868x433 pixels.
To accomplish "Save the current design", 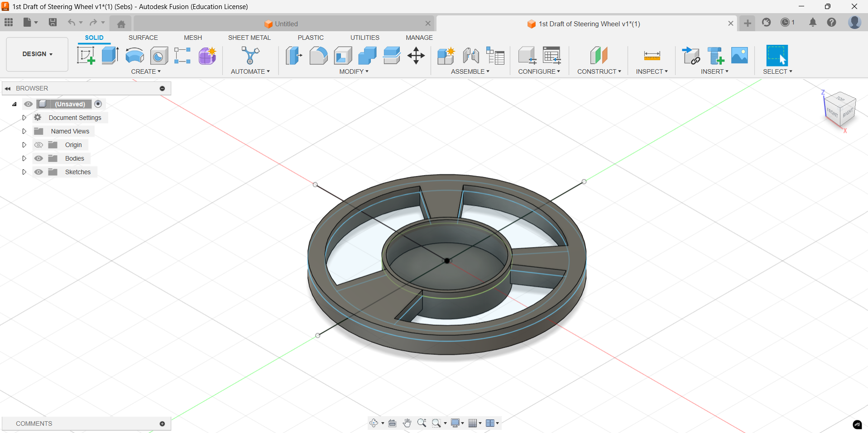I will point(53,22).
